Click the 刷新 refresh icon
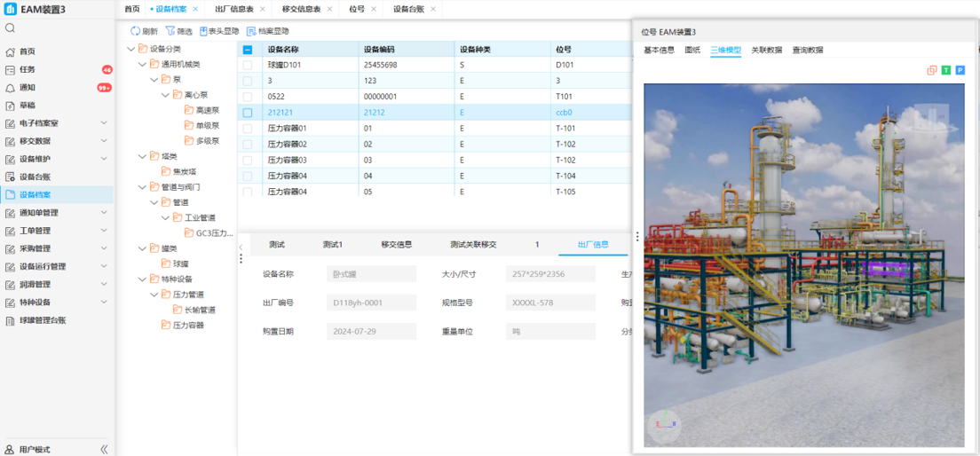980x456 pixels. tap(135, 31)
